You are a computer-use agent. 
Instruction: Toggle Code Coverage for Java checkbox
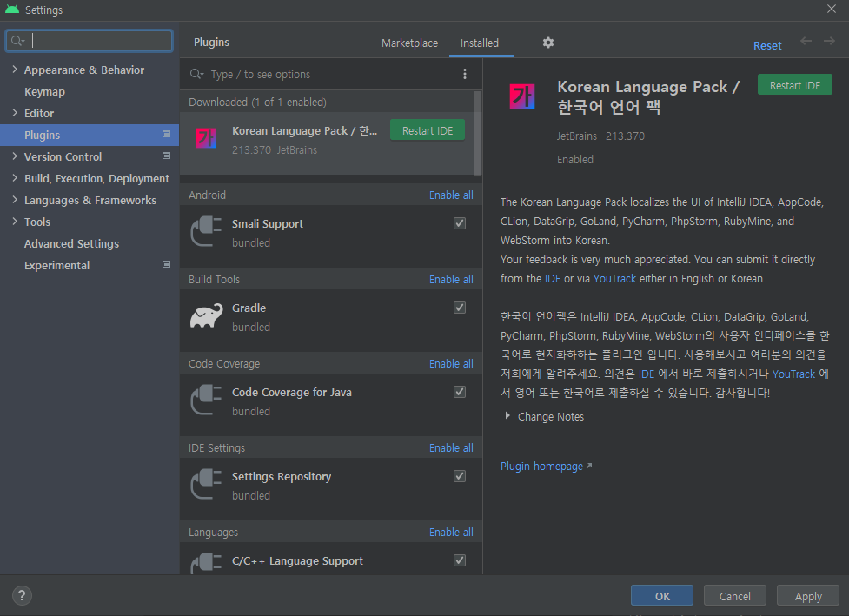(460, 392)
